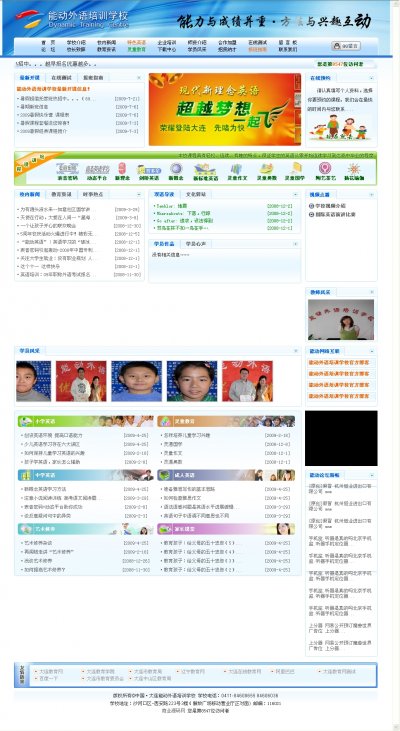Collapse the 学员风采 photo panel
Image resolution: width=400 pixels, height=731 pixels.
point(295,351)
